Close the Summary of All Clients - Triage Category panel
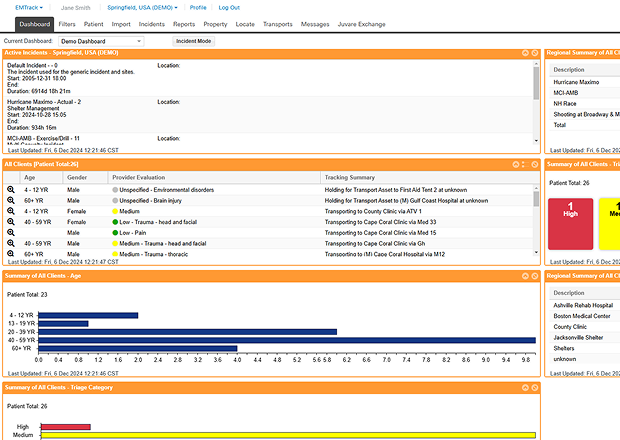 click(535, 386)
